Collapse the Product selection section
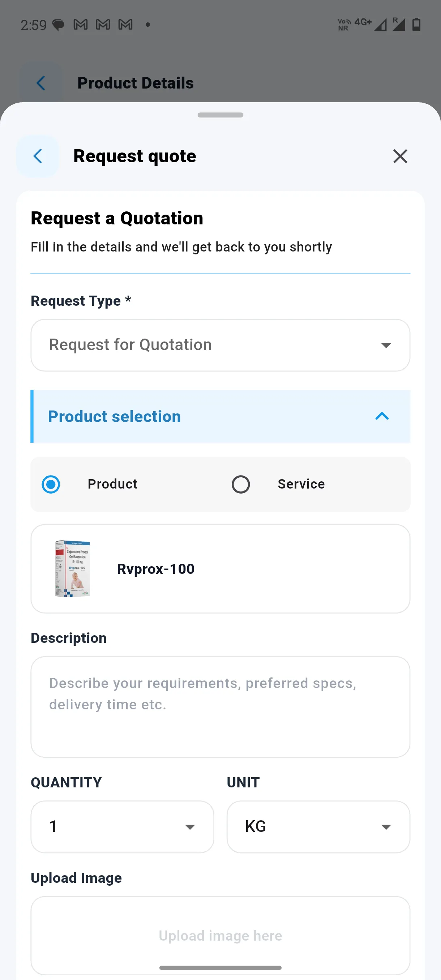This screenshot has height=980, width=441. (382, 416)
